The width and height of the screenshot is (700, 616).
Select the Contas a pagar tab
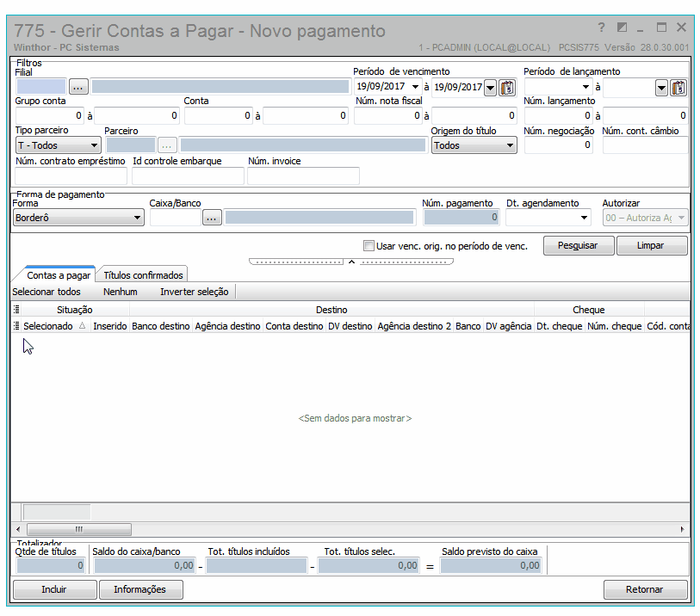click(59, 275)
